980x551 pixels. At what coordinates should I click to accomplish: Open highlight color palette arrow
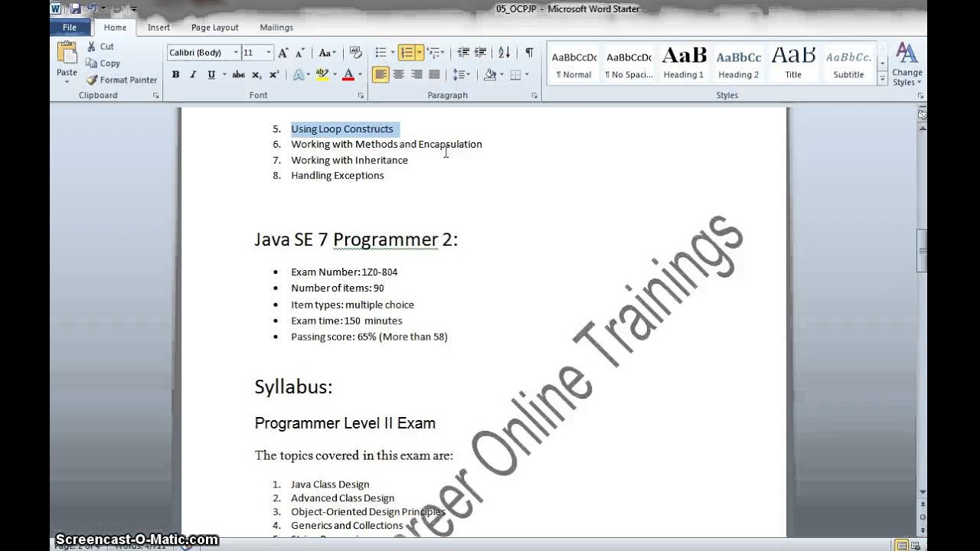(x=334, y=75)
